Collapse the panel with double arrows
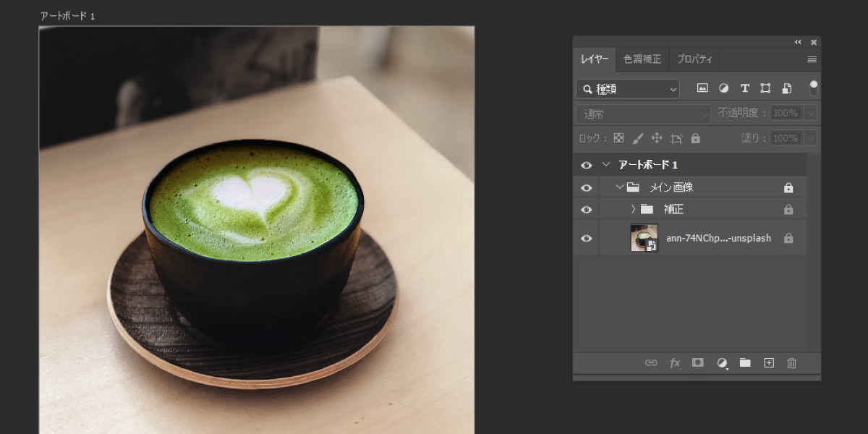This screenshot has height=434, width=868. pyautogui.click(x=798, y=42)
